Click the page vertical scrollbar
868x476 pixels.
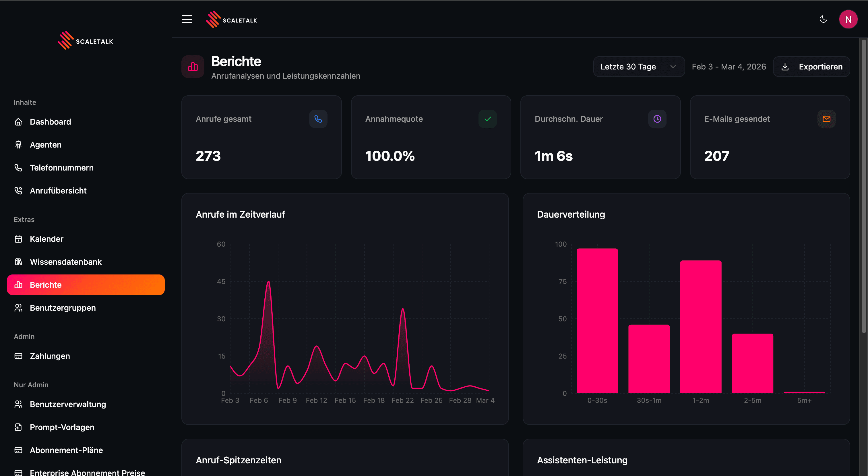coord(863,185)
